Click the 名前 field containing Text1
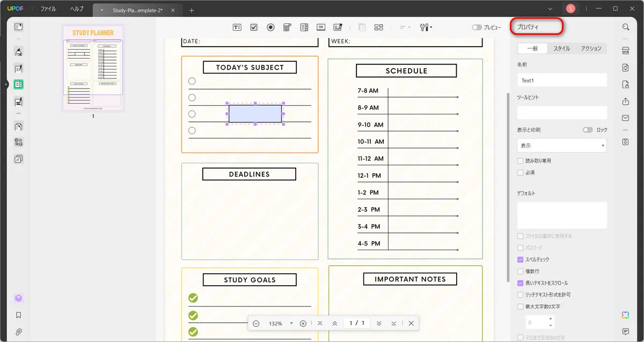 562,80
